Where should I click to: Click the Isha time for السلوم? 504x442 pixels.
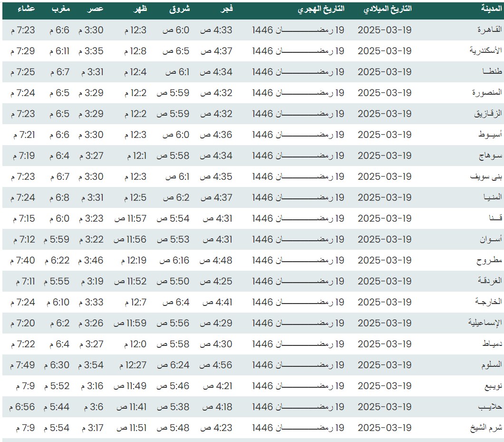(22, 365)
